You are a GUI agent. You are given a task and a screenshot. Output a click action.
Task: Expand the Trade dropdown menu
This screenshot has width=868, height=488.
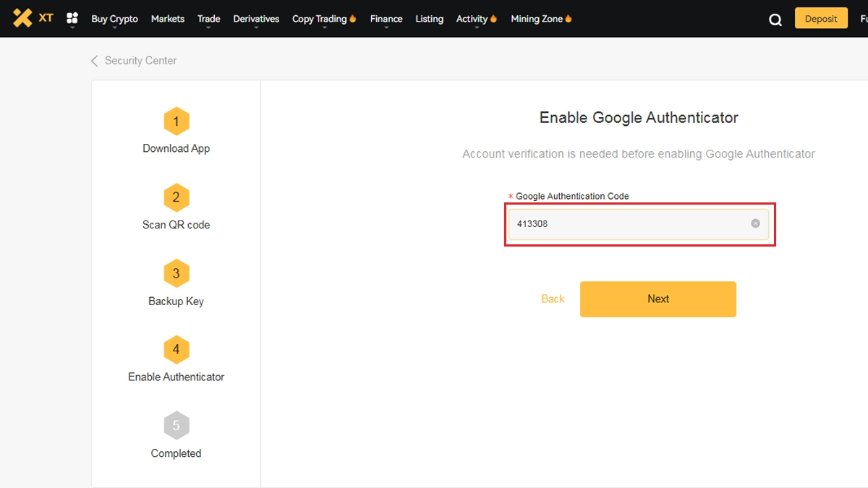pyautogui.click(x=209, y=19)
